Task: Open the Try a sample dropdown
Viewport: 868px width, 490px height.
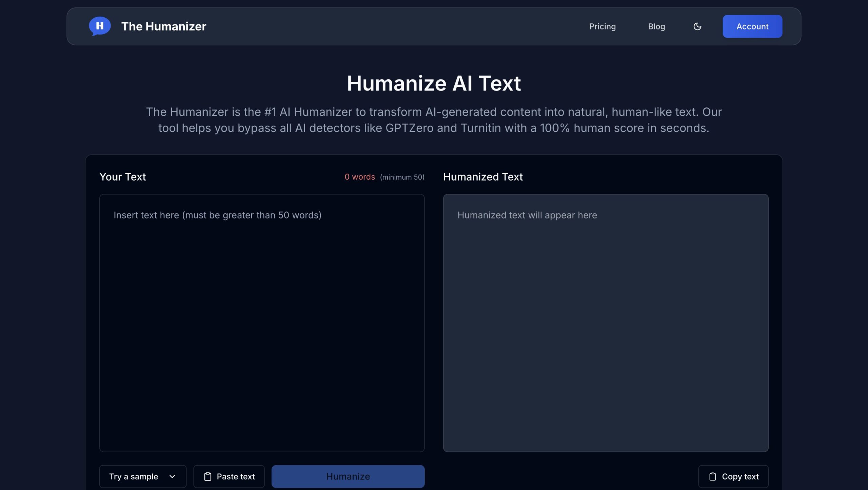Action: 142,476
